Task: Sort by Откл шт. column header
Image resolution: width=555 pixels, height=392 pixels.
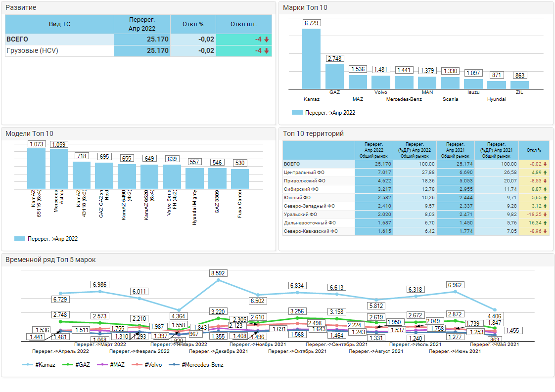Action: [x=244, y=24]
